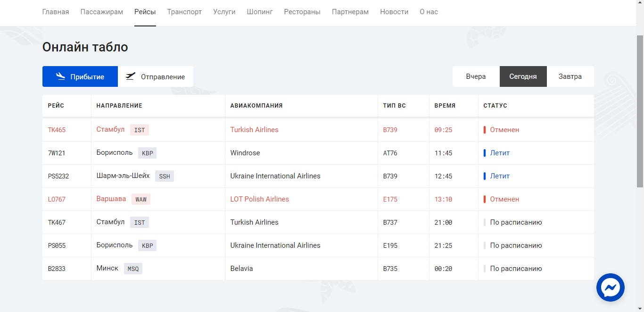Click aircraft type E175
Screen dimensions: 644x312
coord(390,199)
